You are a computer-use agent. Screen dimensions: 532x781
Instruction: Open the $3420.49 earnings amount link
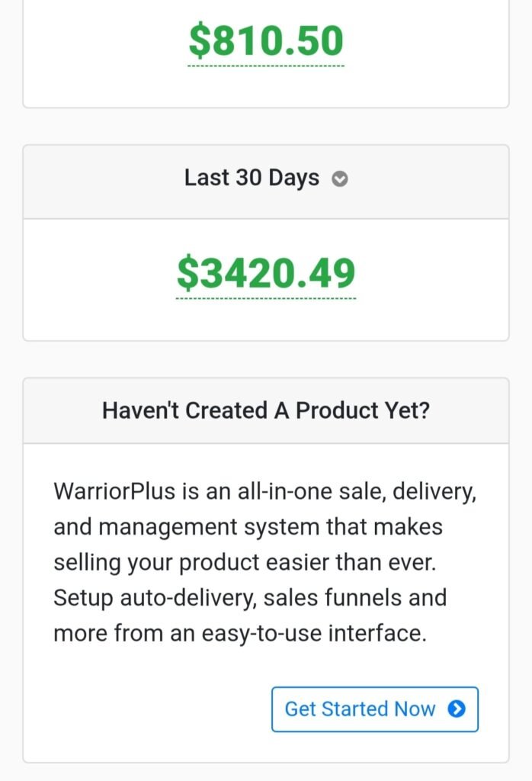pyautogui.click(x=266, y=273)
